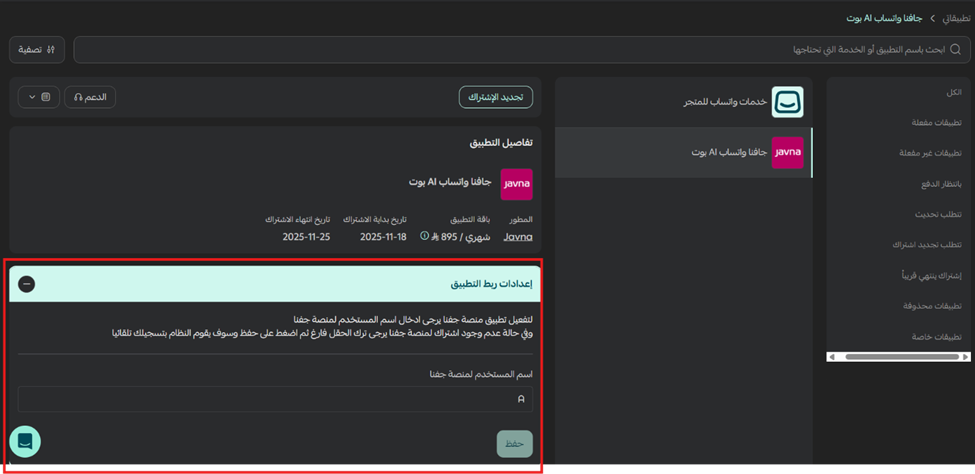This screenshot has height=474, width=975.
Task: Click the تفاصيل التطبيق heading
Action: point(501,142)
